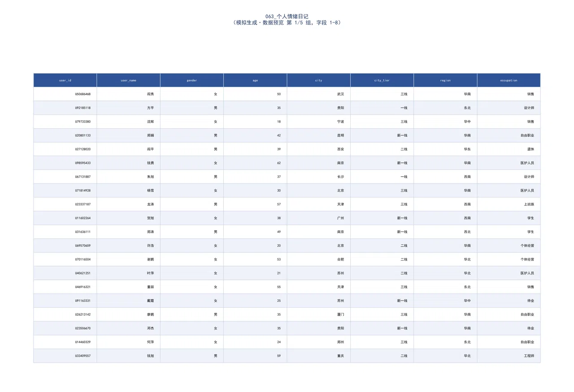This screenshot has width=574, height=392.
Task: Select the table title 063_个人情绪日记
Action: pyautogui.click(x=287, y=16)
